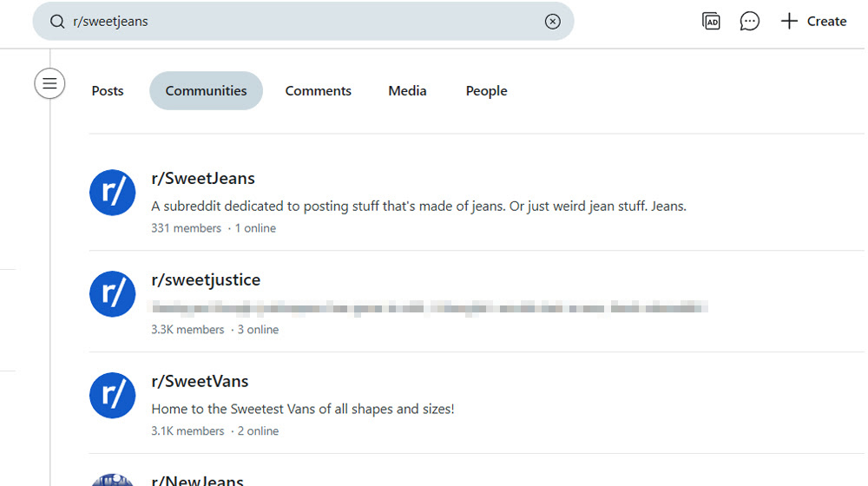Open the r/sweetjustice community link
868x486 pixels.
click(206, 280)
